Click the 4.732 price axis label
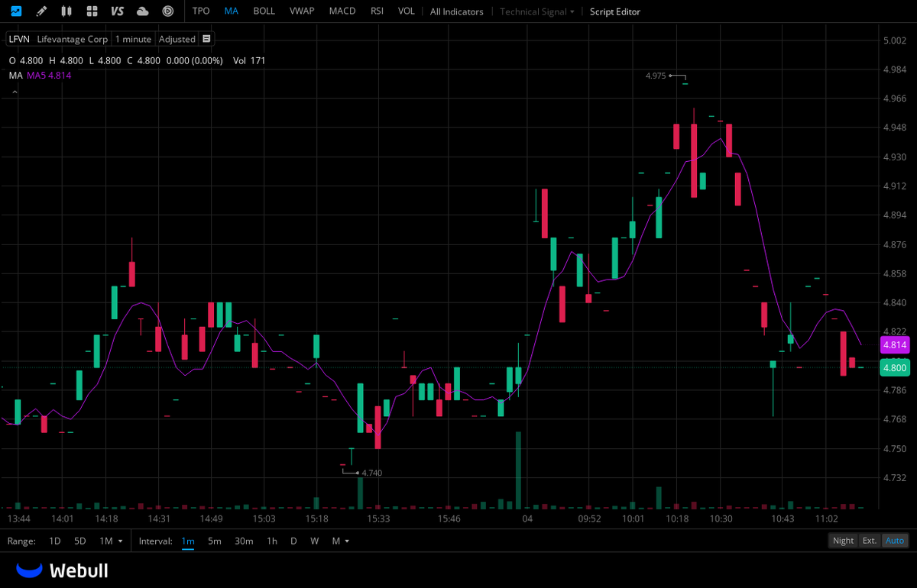917x588 pixels. pyautogui.click(x=895, y=477)
